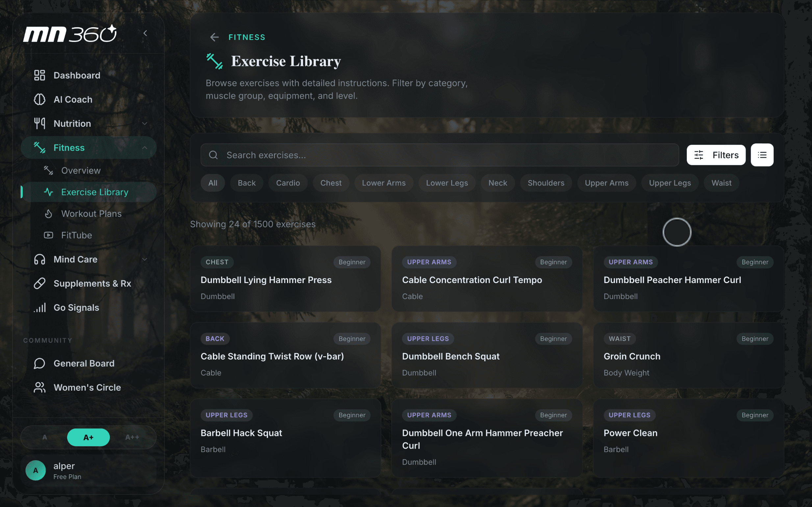Select the A++ text size option
812x507 pixels.
click(132, 437)
